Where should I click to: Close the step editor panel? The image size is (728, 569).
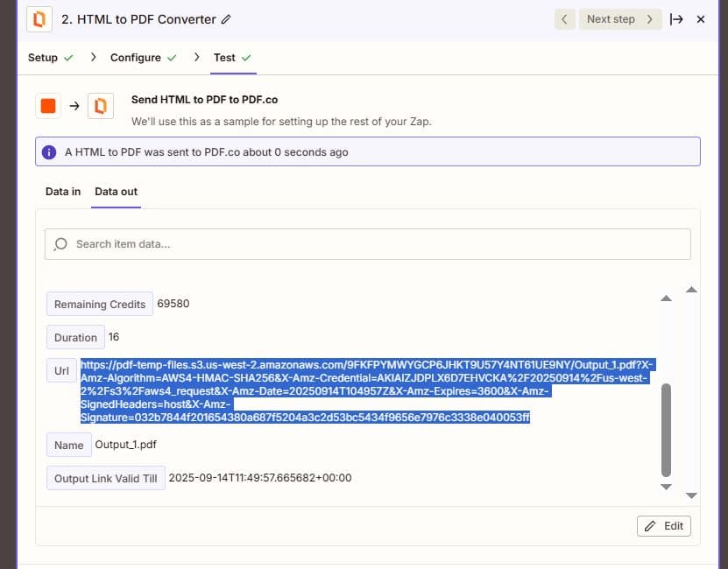coord(701,19)
